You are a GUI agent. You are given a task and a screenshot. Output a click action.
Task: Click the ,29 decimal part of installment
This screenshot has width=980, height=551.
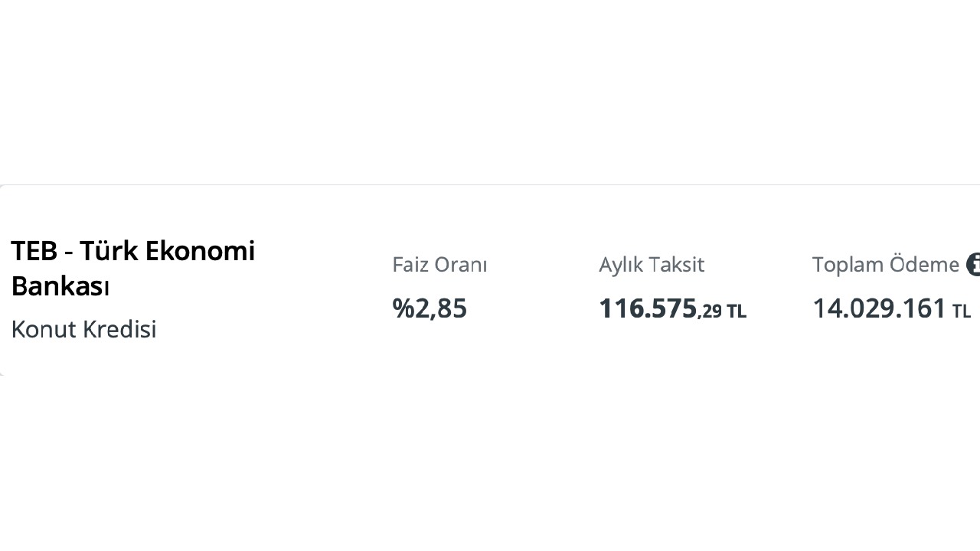coord(710,311)
